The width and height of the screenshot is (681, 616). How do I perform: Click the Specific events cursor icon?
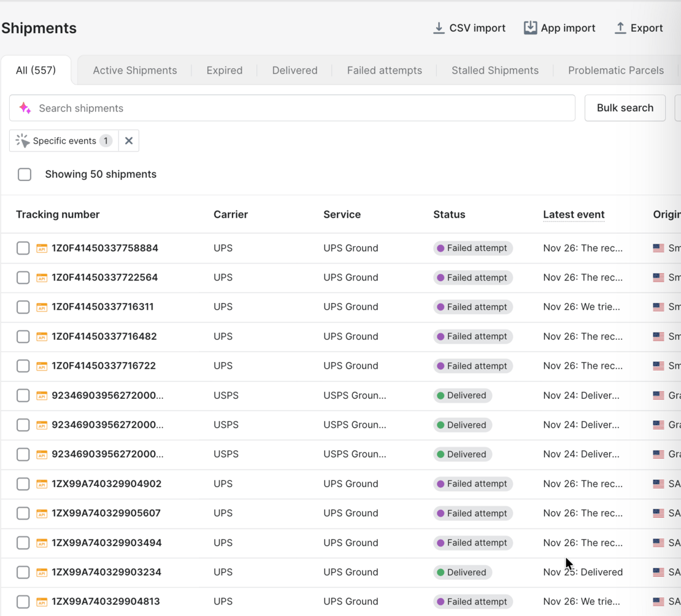pyautogui.click(x=23, y=141)
